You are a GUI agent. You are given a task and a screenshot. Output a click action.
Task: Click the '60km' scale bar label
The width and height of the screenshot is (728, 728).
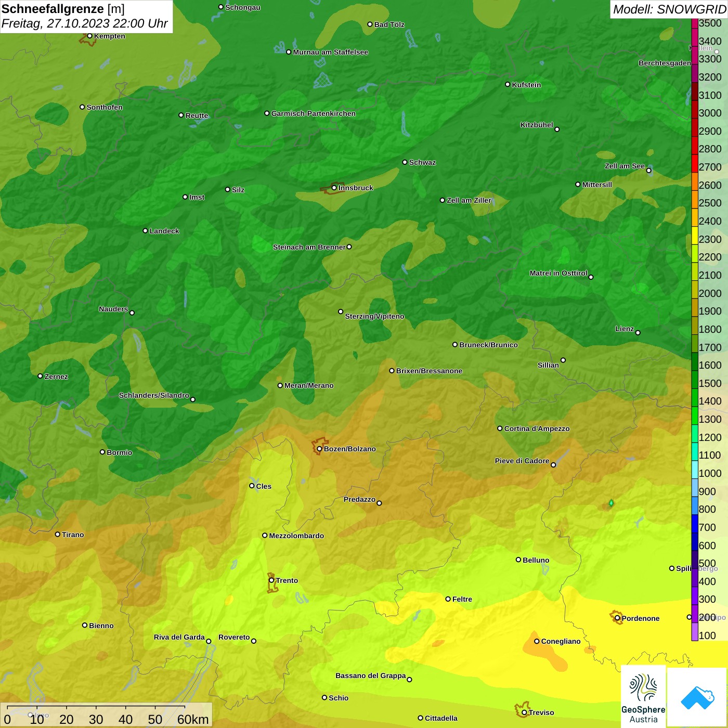tap(193, 719)
